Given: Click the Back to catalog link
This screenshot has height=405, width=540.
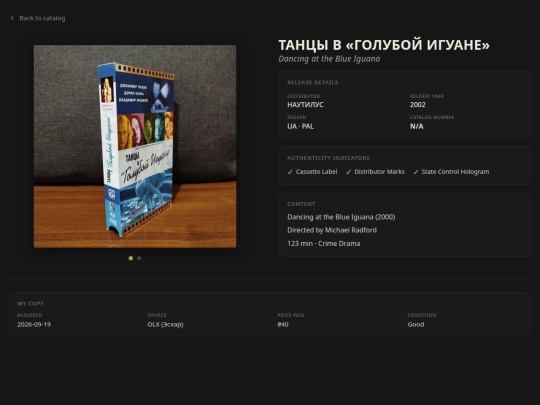Looking at the screenshot, I should pyautogui.click(x=38, y=18).
